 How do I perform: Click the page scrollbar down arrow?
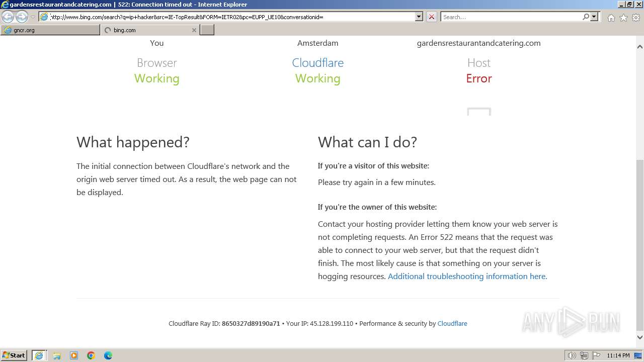(640, 337)
